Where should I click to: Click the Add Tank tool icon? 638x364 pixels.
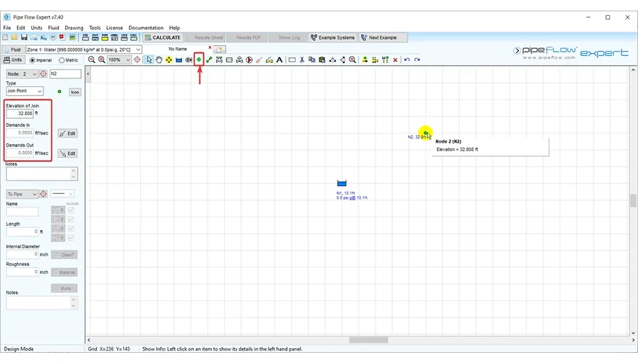(x=179, y=60)
